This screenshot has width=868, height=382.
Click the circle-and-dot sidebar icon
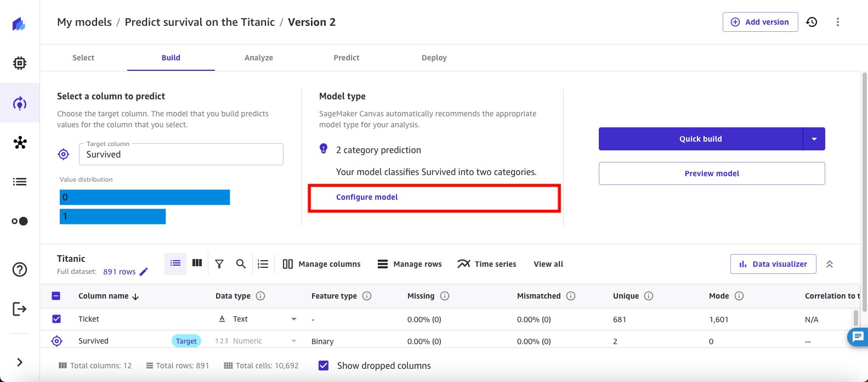point(20,221)
